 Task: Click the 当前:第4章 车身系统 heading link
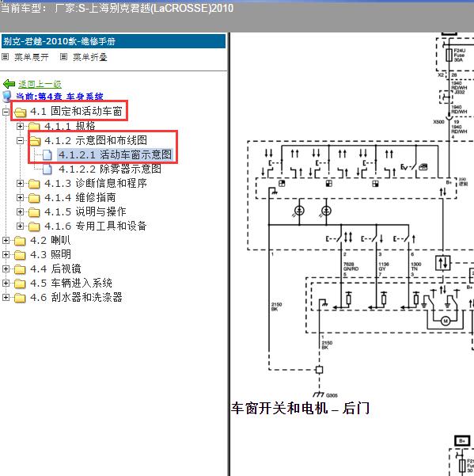tap(59, 97)
